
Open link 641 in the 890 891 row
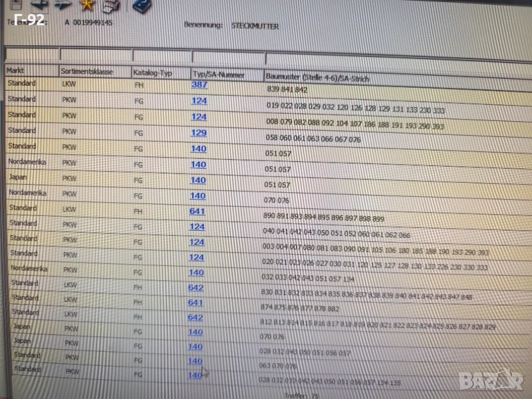197,211
